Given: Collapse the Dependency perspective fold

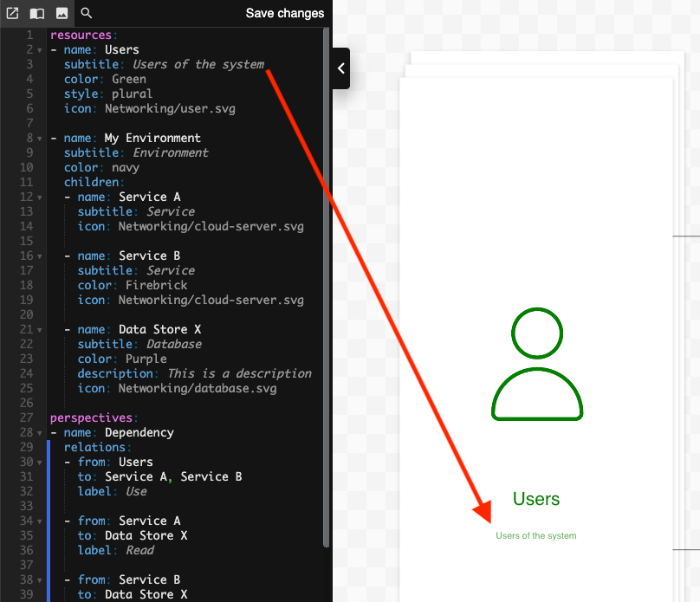Looking at the screenshot, I should tap(39, 432).
